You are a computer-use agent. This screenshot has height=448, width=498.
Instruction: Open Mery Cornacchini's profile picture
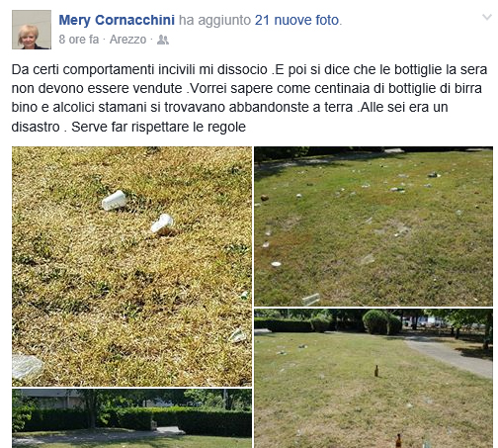coord(32,30)
